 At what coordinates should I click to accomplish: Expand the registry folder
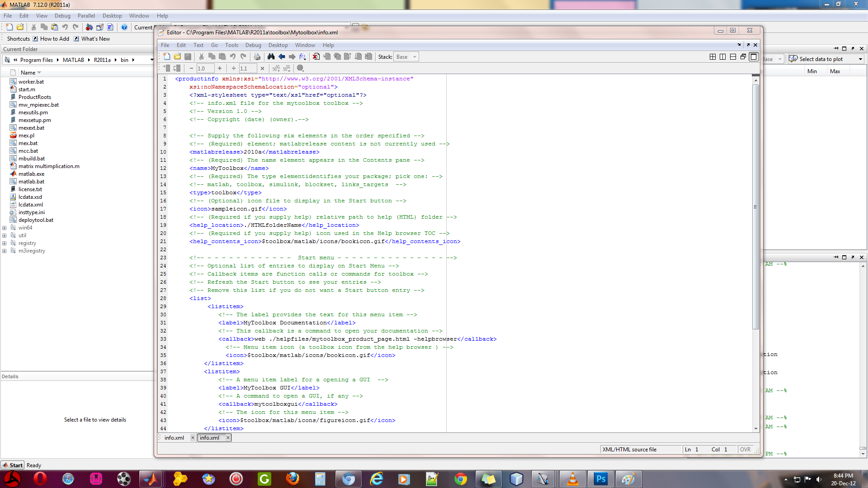pyautogui.click(x=4, y=243)
